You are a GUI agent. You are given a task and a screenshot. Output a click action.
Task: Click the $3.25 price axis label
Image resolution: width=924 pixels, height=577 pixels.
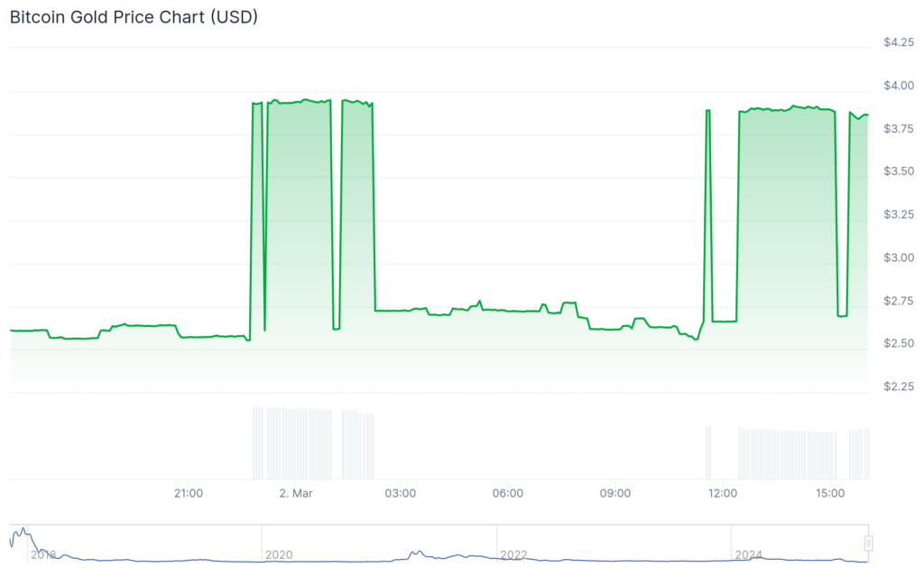coord(899,214)
